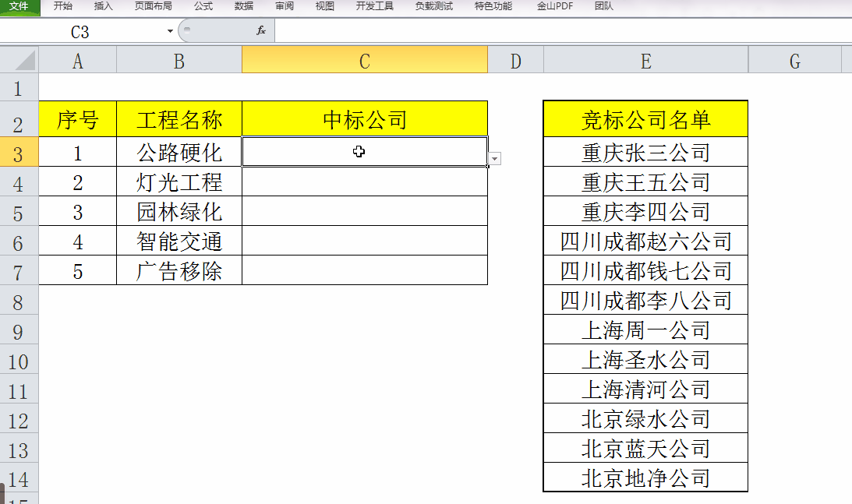
Task: Select column E header
Action: (645, 59)
